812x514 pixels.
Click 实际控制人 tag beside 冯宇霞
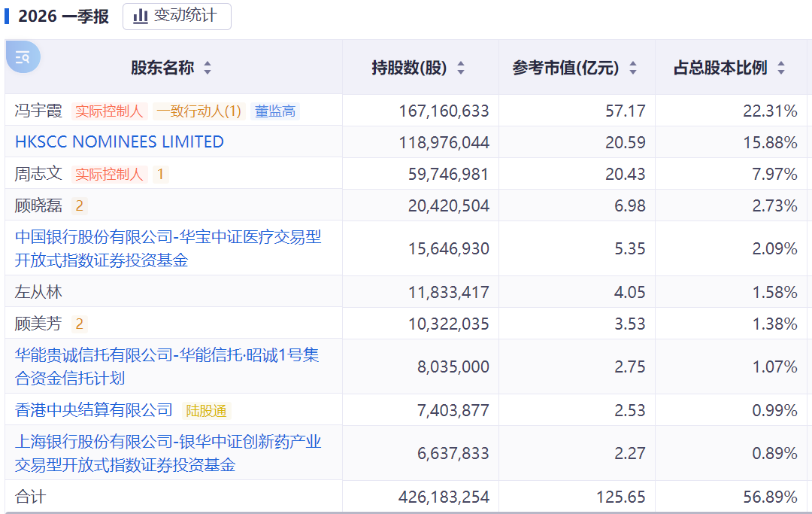pos(109,111)
